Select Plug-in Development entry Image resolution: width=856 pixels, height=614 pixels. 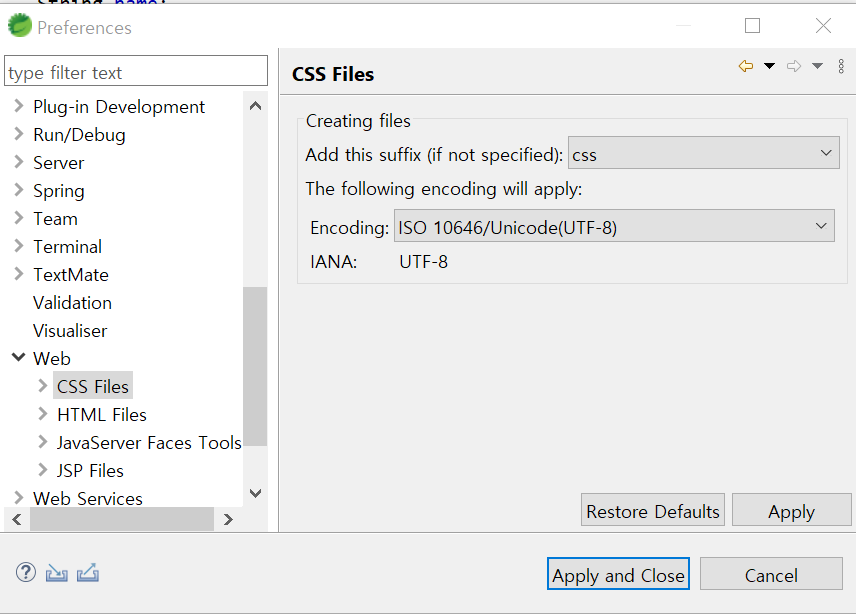click(118, 107)
